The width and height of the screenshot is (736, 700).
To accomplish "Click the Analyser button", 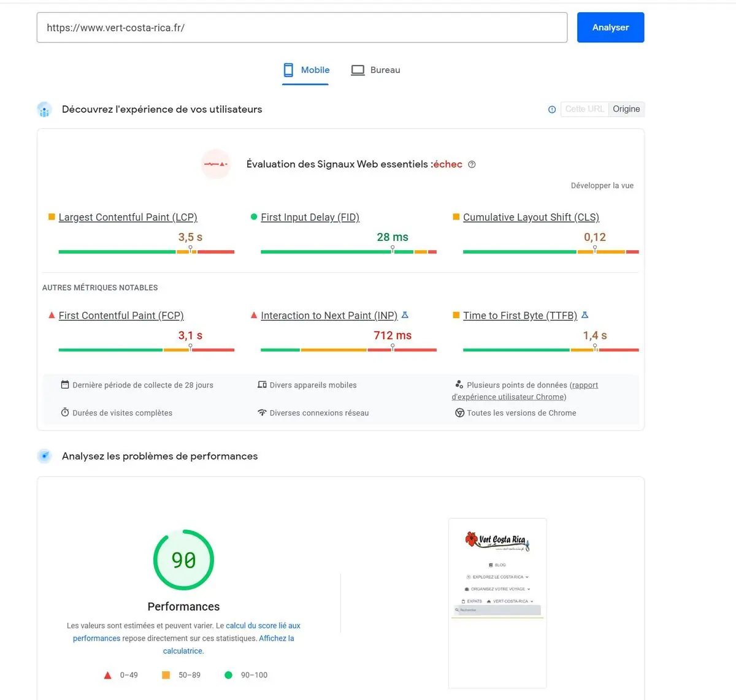I will (610, 28).
